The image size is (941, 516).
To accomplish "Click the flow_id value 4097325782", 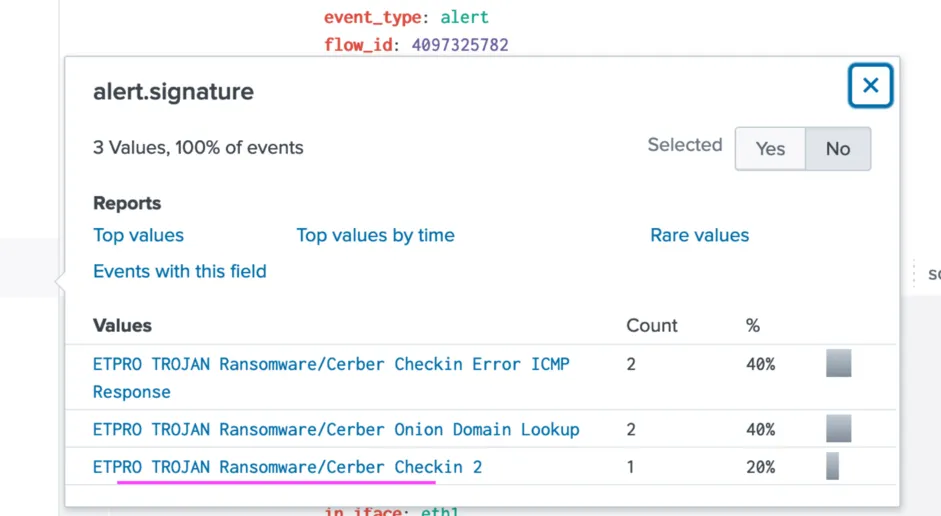I will tap(460, 45).
